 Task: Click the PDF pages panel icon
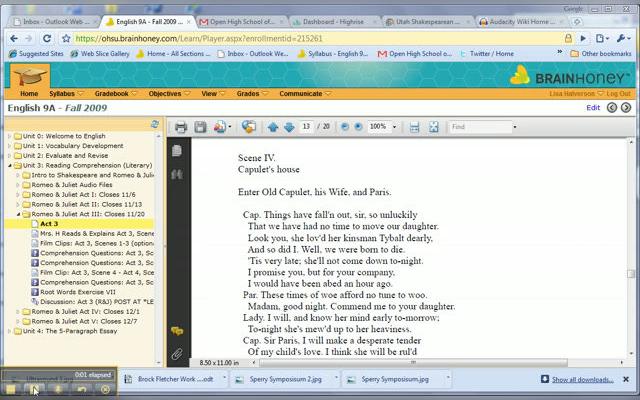coord(177,150)
